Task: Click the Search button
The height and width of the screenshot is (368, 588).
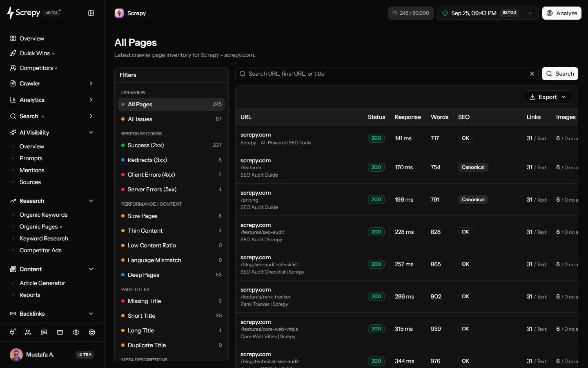Action: coord(560,74)
